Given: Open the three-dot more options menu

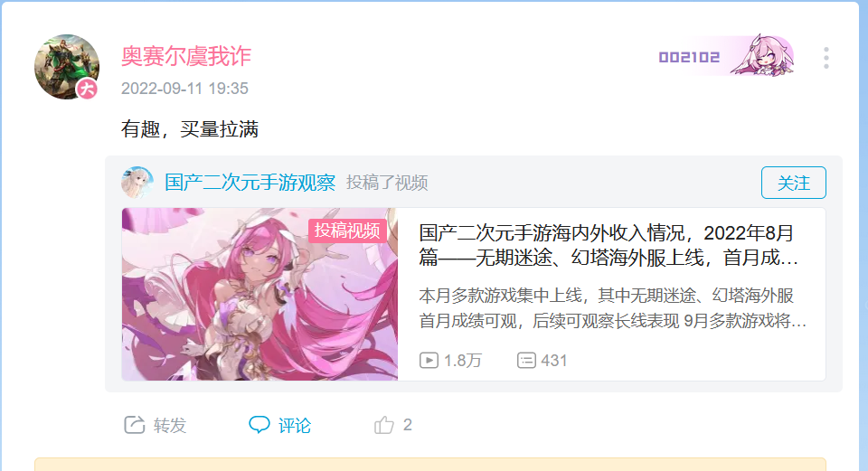Looking at the screenshot, I should coord(826,58).
